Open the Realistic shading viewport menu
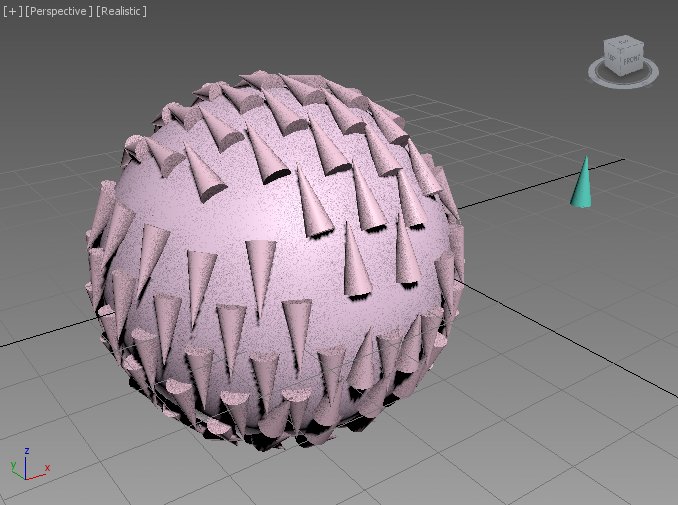The width and height of the screenshot is (678, 505). tap(121, 11)
